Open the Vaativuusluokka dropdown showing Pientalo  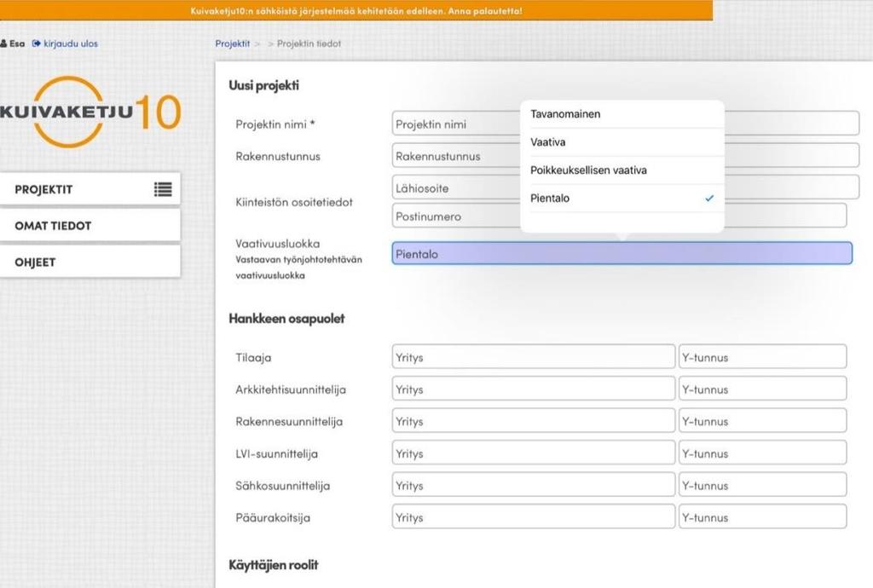coord(622,253)
